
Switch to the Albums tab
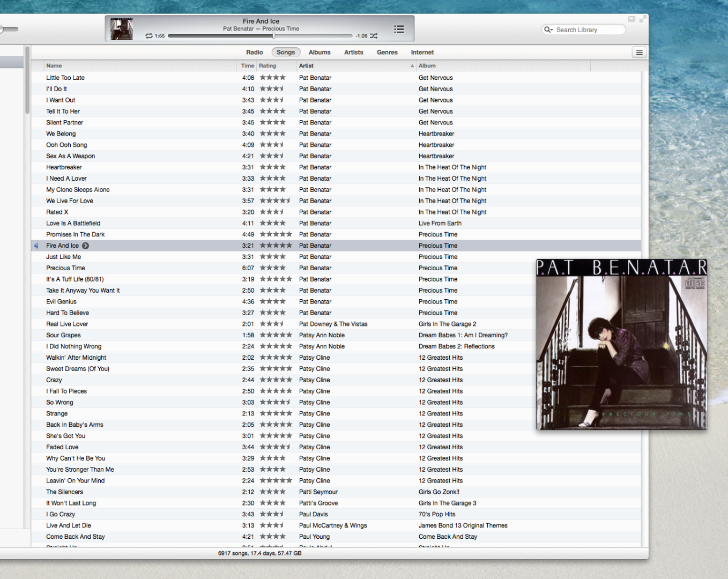pos(320,53)
